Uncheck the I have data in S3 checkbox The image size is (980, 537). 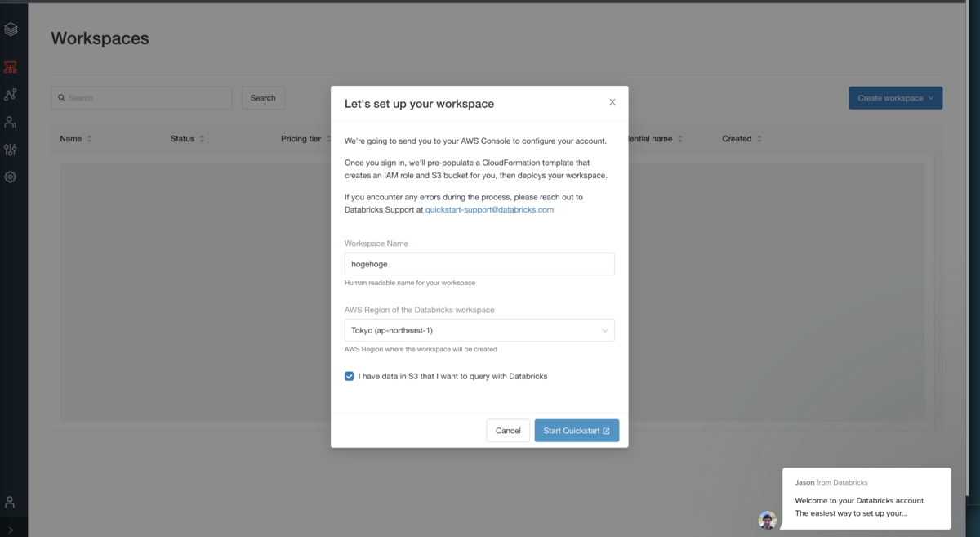pyautogui.click(x=350, y=377)
